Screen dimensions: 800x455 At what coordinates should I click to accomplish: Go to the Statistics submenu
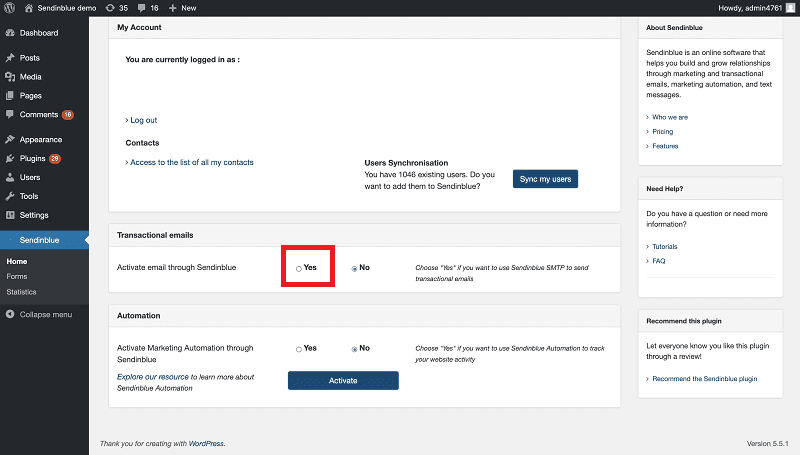click(x=21, y=292)
